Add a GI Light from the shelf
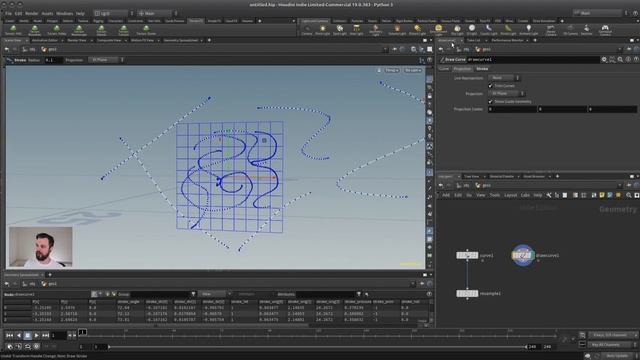 click(x=472, y=30)
